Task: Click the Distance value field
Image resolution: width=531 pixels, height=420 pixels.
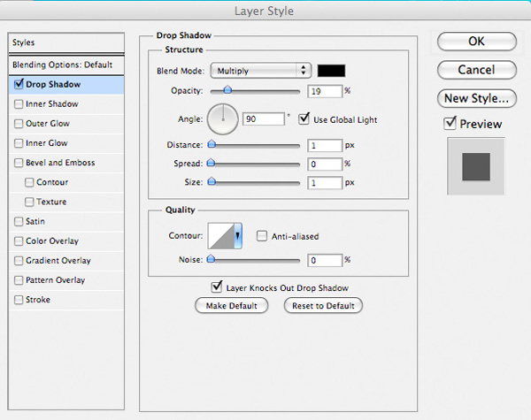Action: point(325,146)
